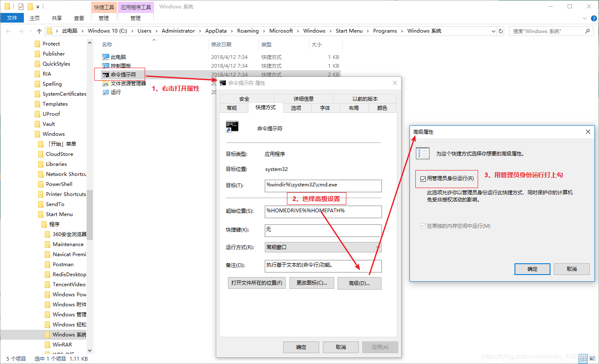Click the forward navigation arrow
This screenshot has width=599, height=364.
[20, 31]
